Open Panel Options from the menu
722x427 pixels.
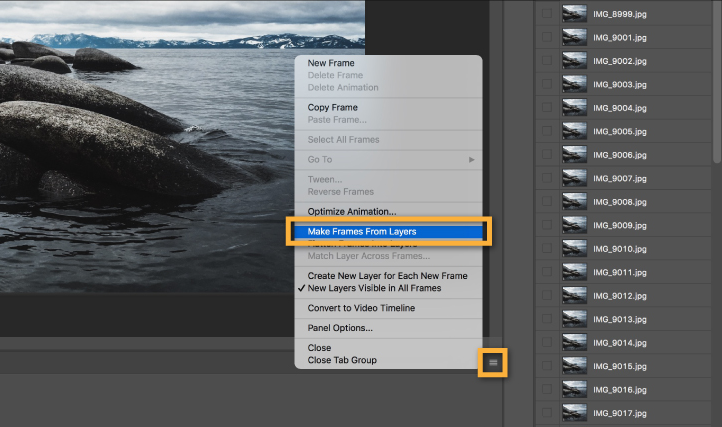coord(340,328)
